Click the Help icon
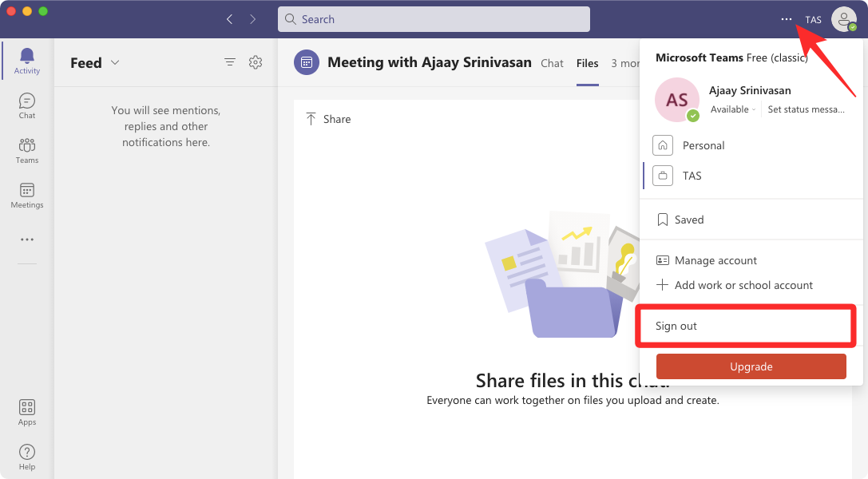 26,453
